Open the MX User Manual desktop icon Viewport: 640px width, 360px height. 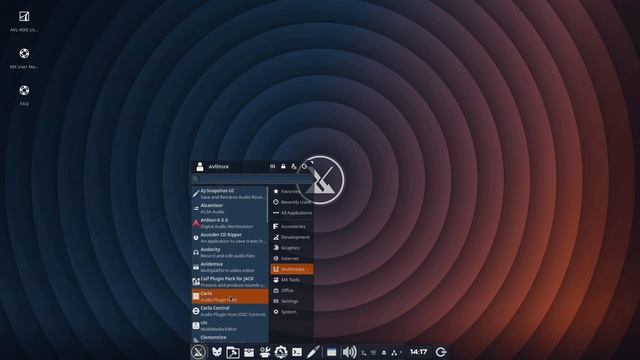click(24, 58)
